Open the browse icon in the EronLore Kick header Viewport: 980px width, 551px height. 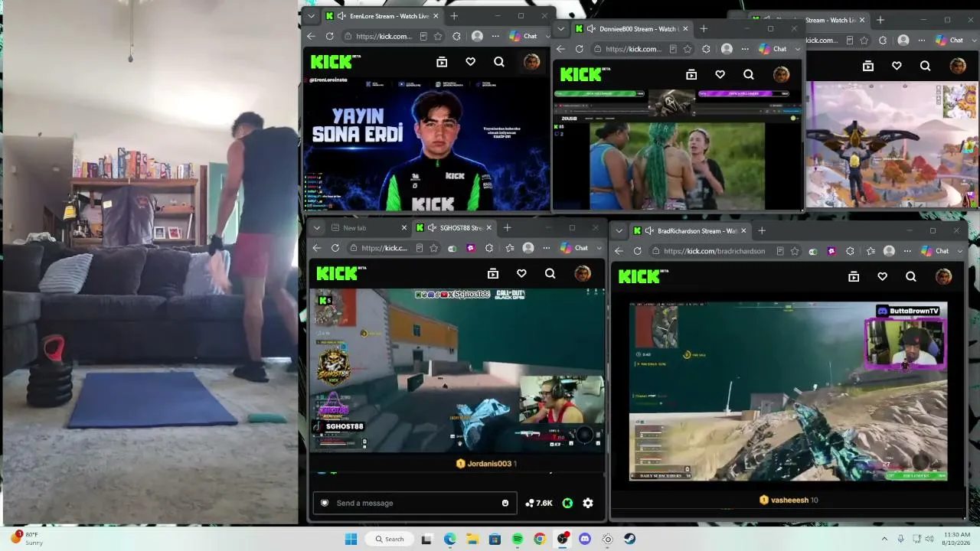coord(442,62)
